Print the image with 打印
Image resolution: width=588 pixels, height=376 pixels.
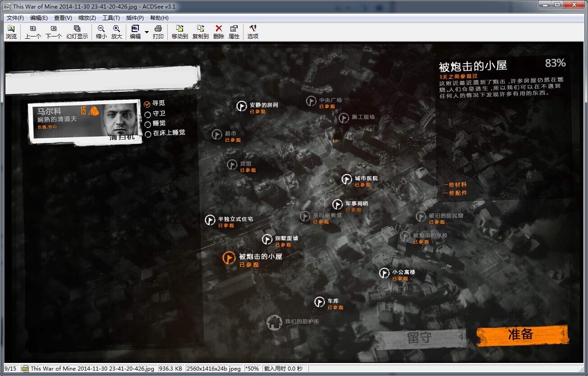click(158, 32)
